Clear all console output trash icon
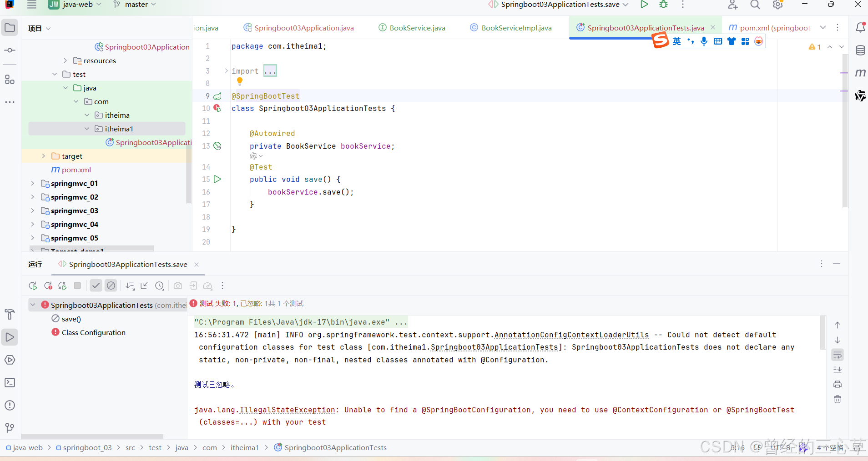Screen dimensions: 868x461 pyautogui.click(x=838, y=399)
